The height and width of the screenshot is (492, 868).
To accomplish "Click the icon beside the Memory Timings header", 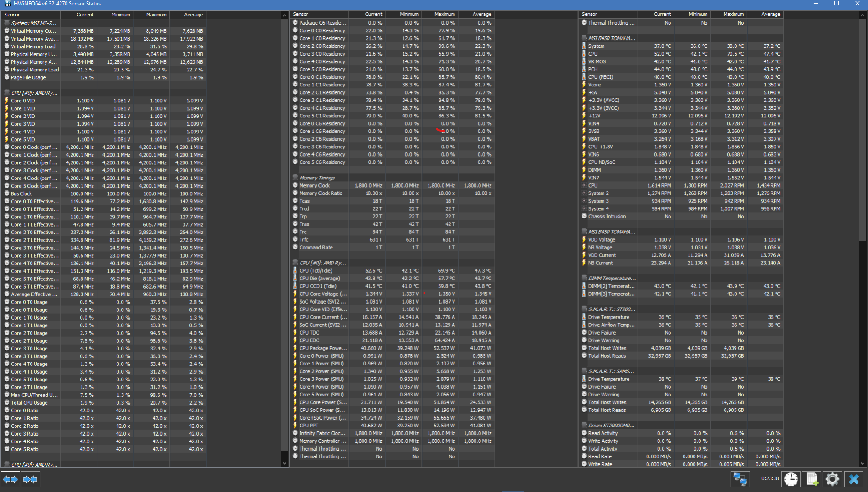I will (295, 178).
